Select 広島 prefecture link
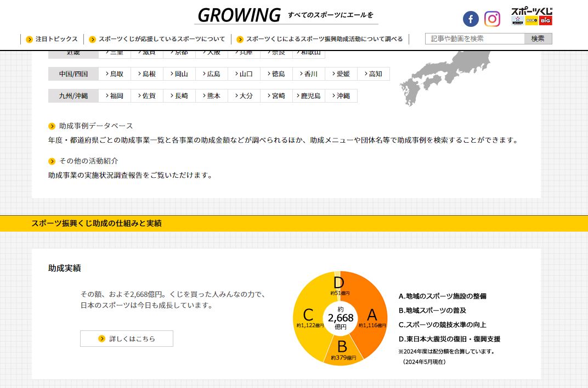 (x=211, y=74)
